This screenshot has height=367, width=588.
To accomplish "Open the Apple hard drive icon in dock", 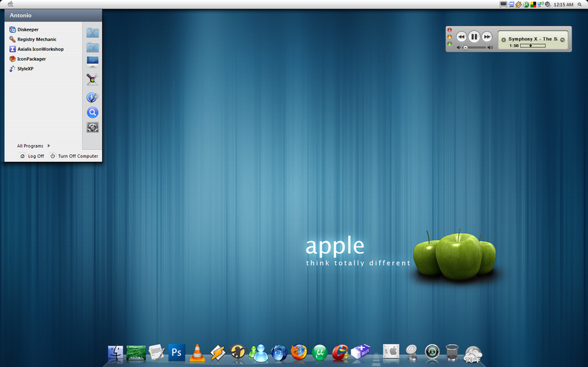I will (x=391, y=353).
